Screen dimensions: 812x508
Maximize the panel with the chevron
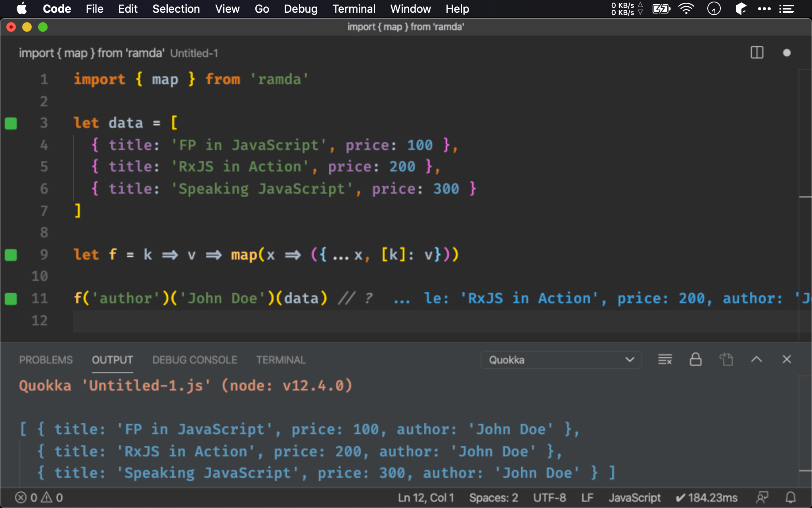[x=756, y=360]
